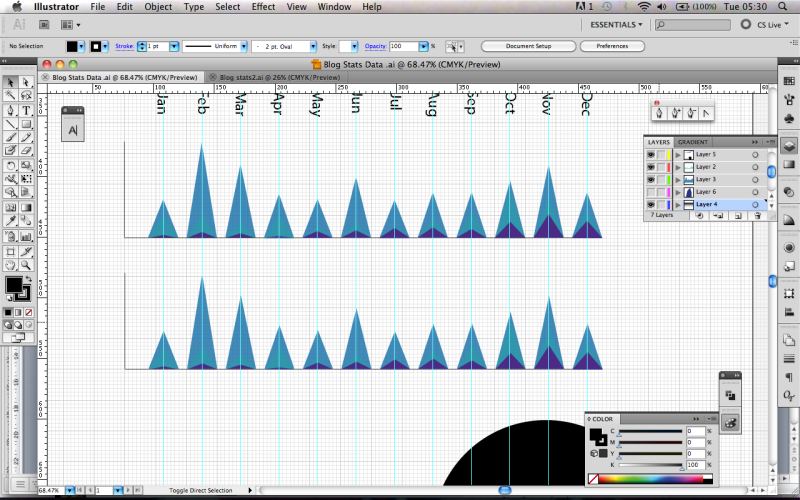The width and height of the screenshot is (800, 500).
Task: Select the Eraser tool
Action: click(26, 151)
